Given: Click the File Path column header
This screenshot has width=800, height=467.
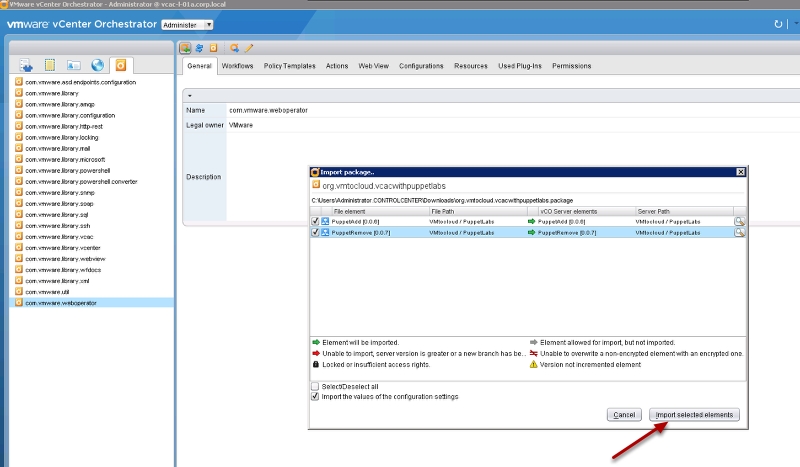Looking at the screenshot, I should [478, 211].
